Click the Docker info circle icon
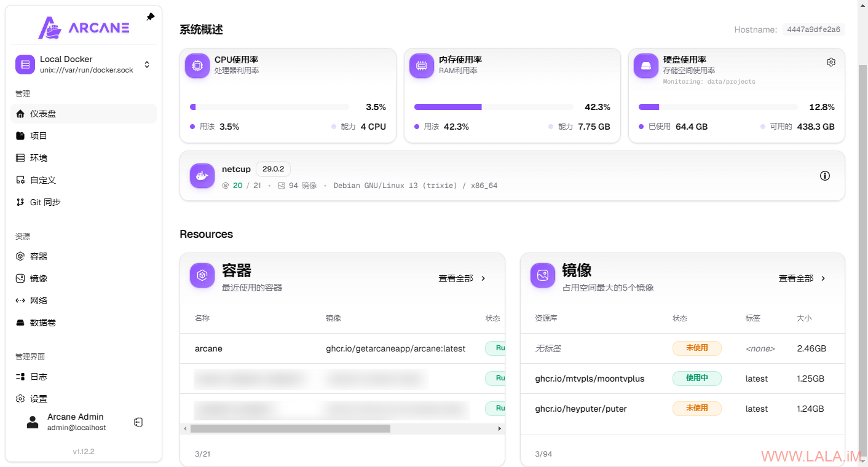 [x=824, y=176]
